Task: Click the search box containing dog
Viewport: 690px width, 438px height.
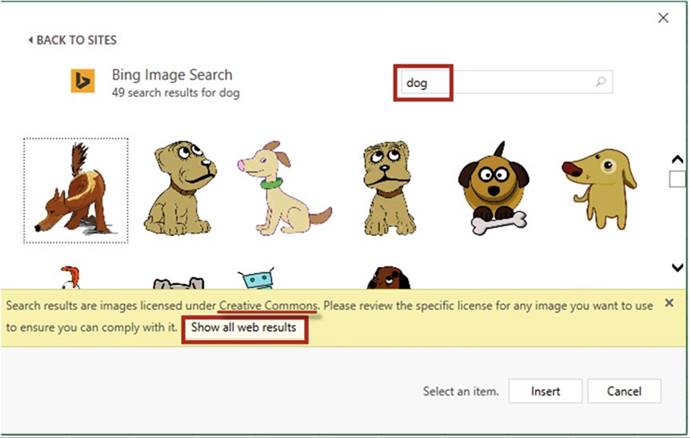Action: point(500,82)
